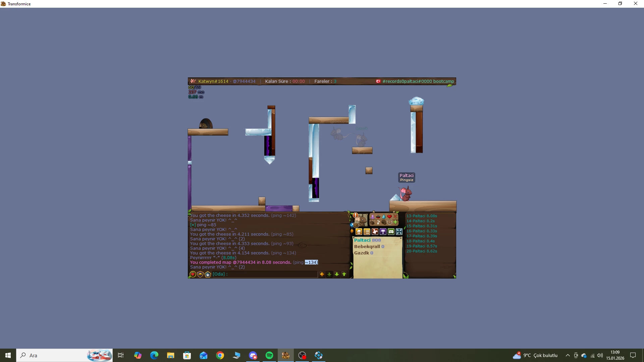Screen dimensions: 644x362
Task: Select the laughing mouth emote
Action: [378, 217]
